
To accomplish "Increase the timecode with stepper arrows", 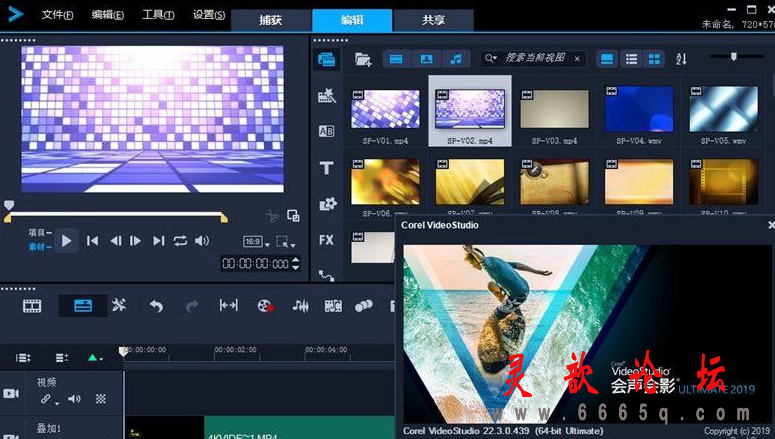I will tap(296, 260).
